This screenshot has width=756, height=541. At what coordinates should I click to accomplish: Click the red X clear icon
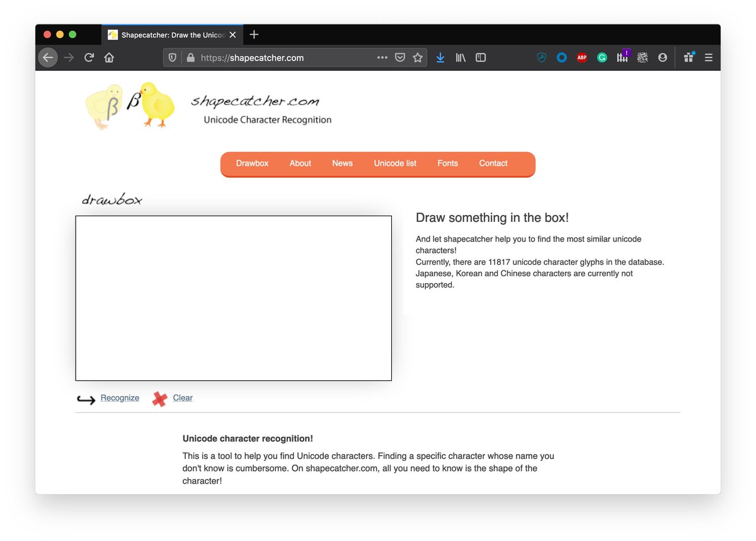click(160, 398)
